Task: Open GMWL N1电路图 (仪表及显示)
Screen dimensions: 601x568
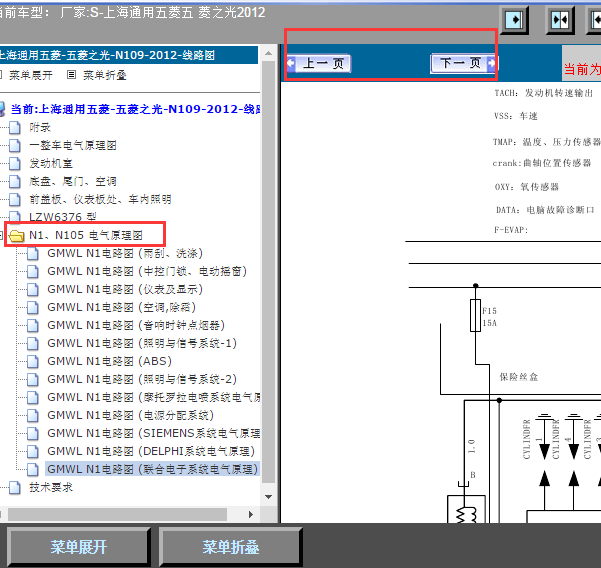Action: (x=125, y=289)
